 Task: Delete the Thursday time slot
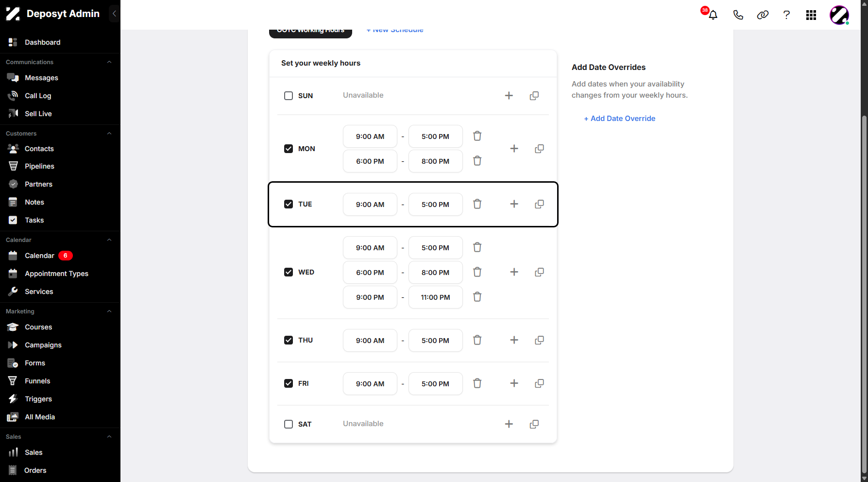pyautogui.click(x=477, y=340)
